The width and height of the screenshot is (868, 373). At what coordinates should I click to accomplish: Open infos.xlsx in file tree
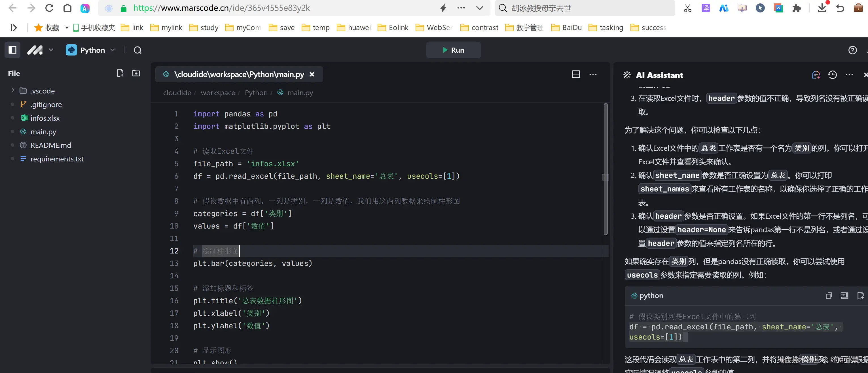coord(45,118)
